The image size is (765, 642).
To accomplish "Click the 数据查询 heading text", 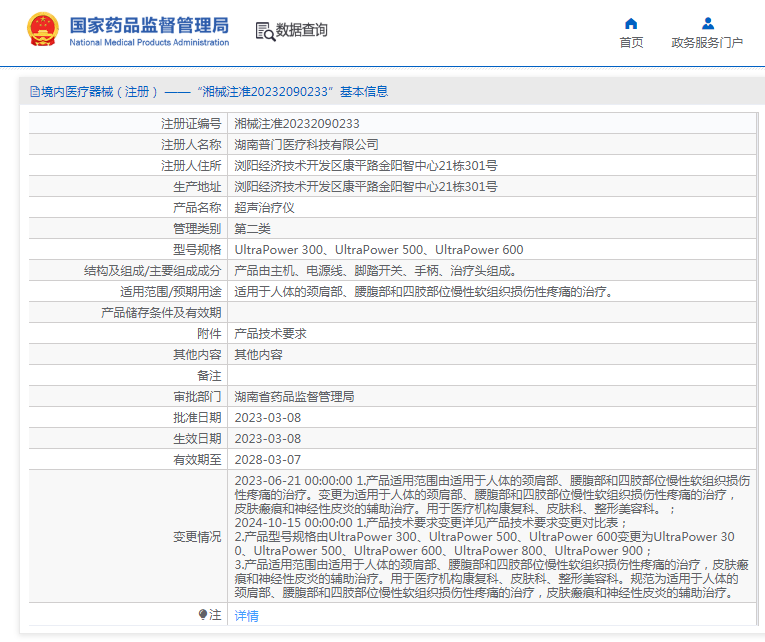I will point(302,30).
